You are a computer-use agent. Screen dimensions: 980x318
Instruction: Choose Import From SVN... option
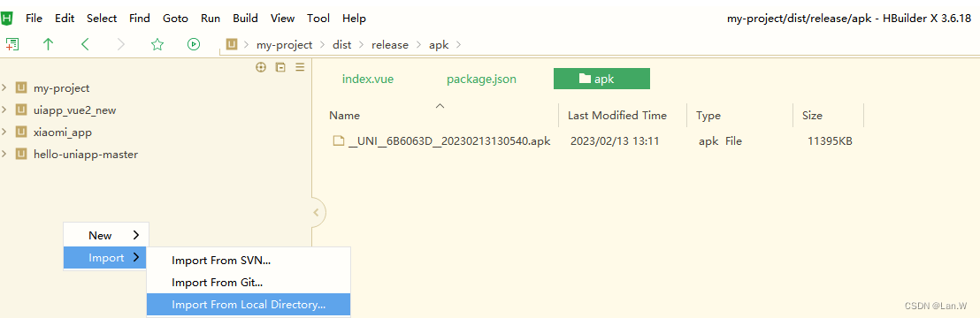249,260
